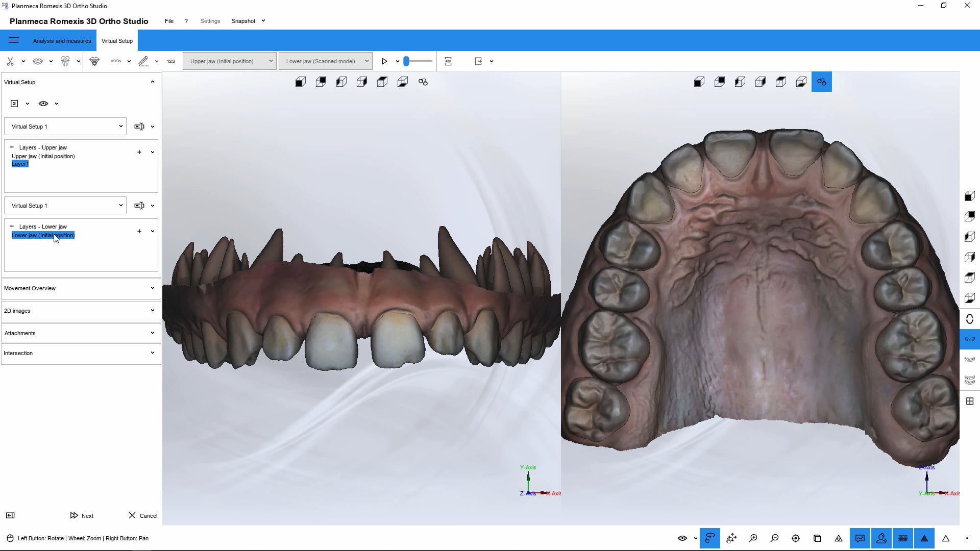Select the pan tool near bottom toolbar
The width and height of the screenshot is (980, 551).
point(731,538)
